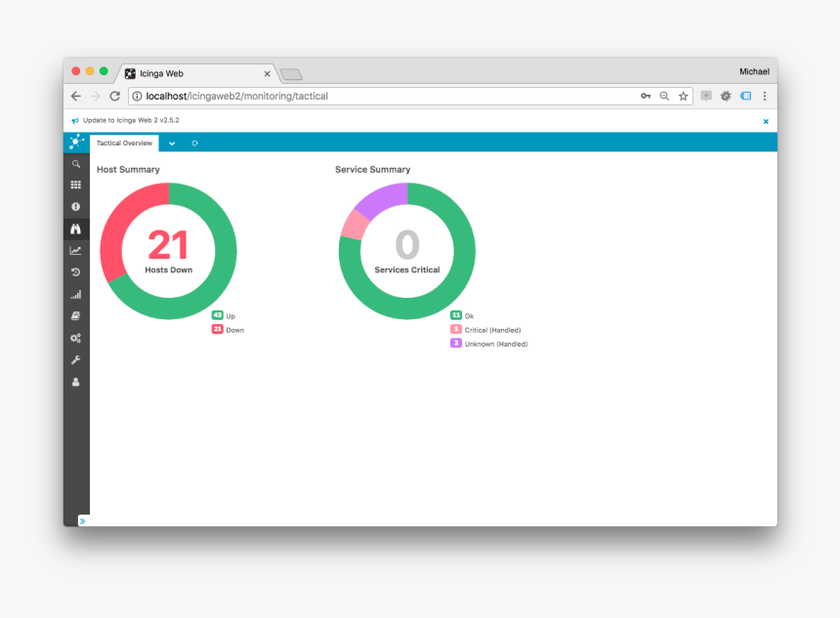The height and width of the screenshot is (618, 840).
Task: Bookmark this page with the star icon
Action: (x=683, y=97)
